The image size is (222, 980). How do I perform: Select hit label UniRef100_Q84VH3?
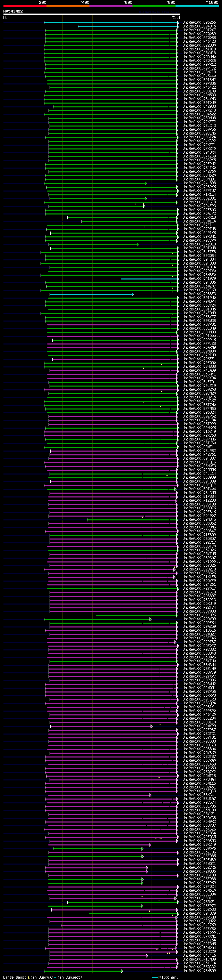click(x=199, y=99)
